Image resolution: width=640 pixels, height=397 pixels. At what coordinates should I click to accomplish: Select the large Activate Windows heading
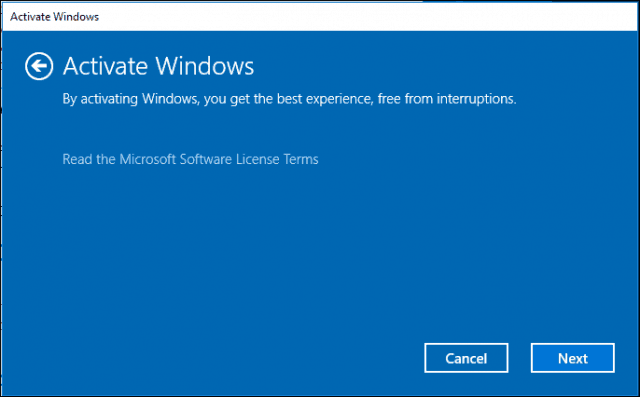click(x=158, y=66)
